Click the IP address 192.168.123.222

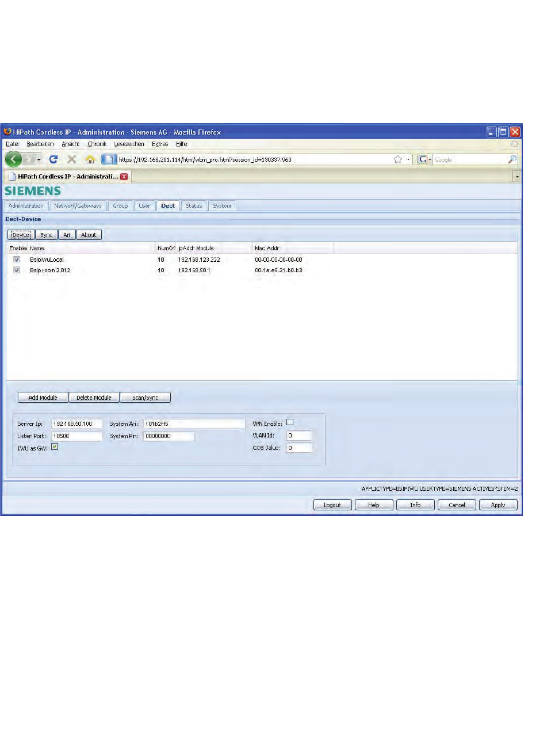click(x=199, y=260)
